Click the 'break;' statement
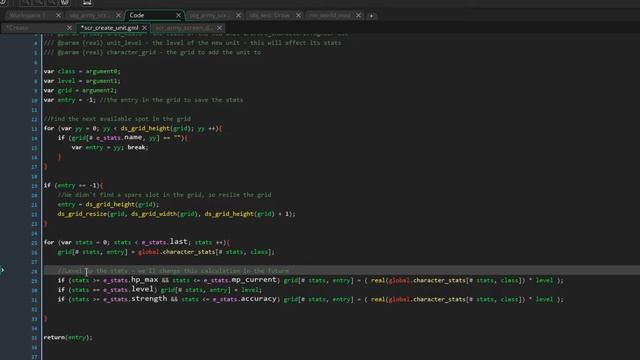Image resolution: width=640 pixels, height=360 pixels. tap(138, 147)
